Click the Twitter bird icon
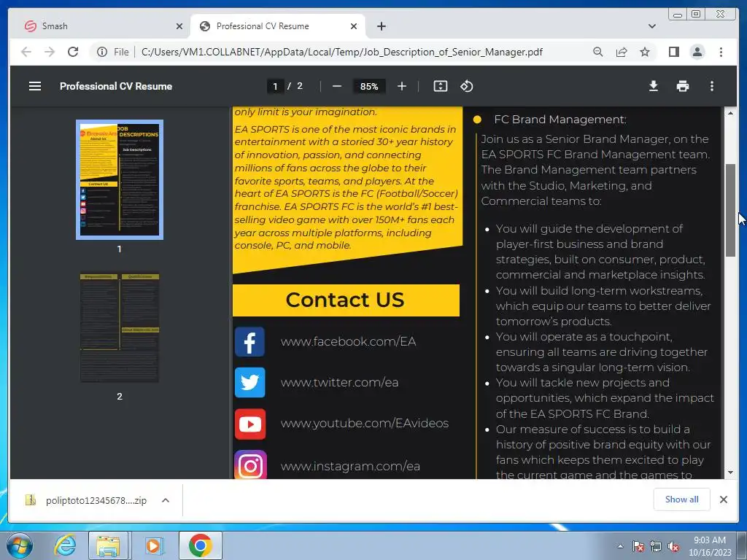The height and width of the screenshot is (560, 747). tap(249, 382)
